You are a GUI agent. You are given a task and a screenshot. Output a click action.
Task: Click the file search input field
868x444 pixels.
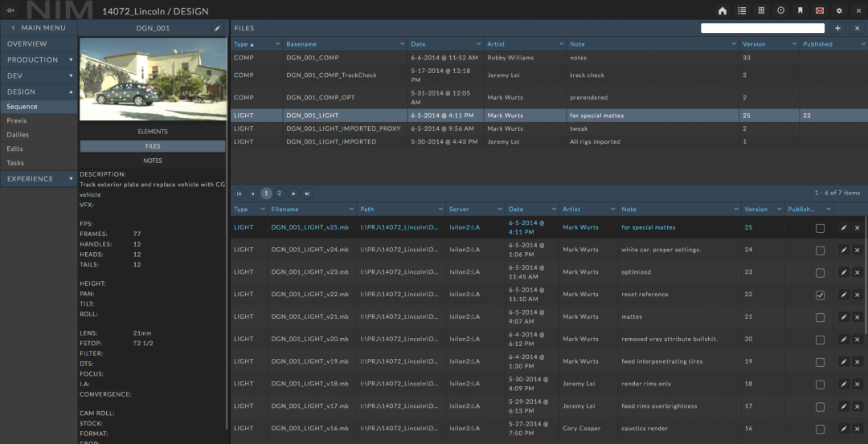coord(762,28)
